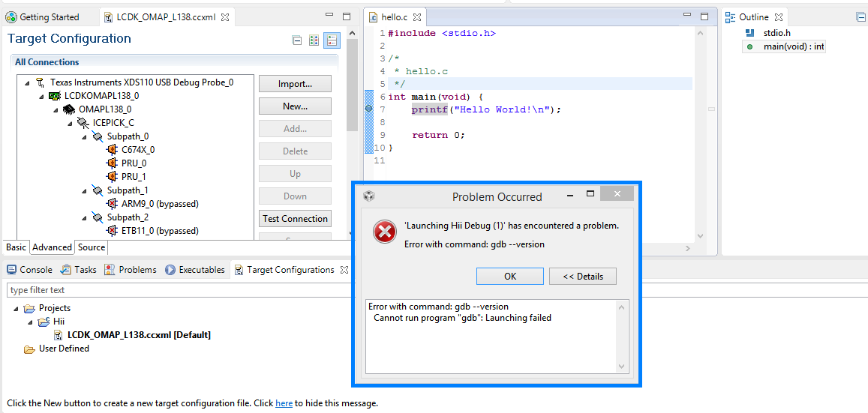
Task: Select main(void) : int in Outline
Action: [x=785, y=47]
